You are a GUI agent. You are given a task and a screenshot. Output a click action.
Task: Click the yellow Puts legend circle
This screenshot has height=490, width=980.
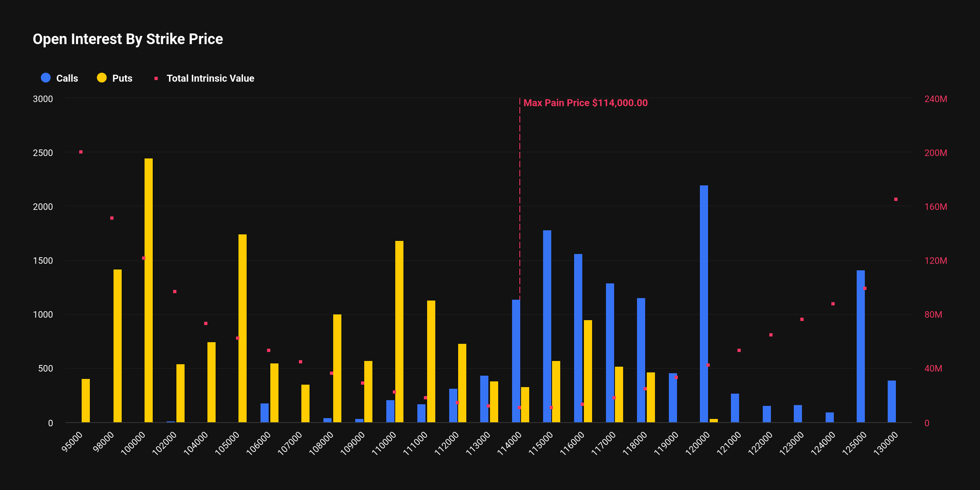click(102, 78)
